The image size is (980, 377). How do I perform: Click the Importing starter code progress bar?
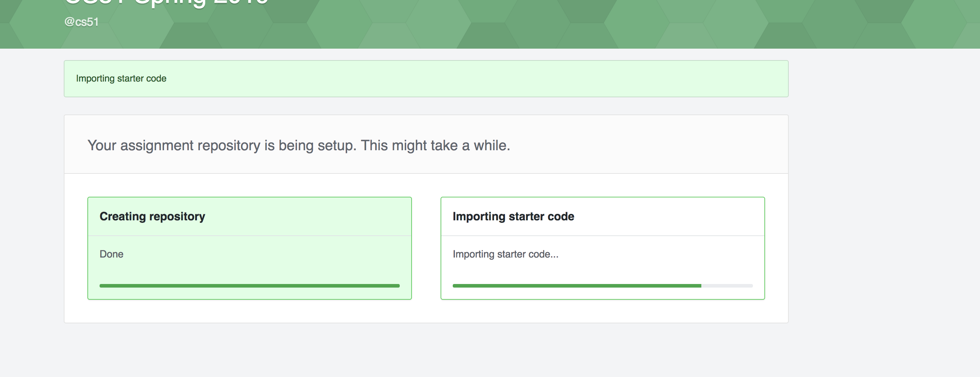tap(602, 286)
